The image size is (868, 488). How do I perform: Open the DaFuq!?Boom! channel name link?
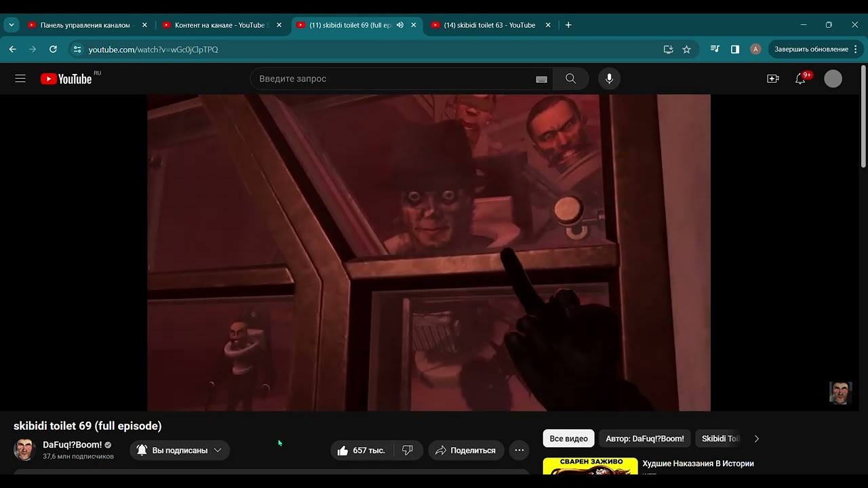[x=73, y=445]
